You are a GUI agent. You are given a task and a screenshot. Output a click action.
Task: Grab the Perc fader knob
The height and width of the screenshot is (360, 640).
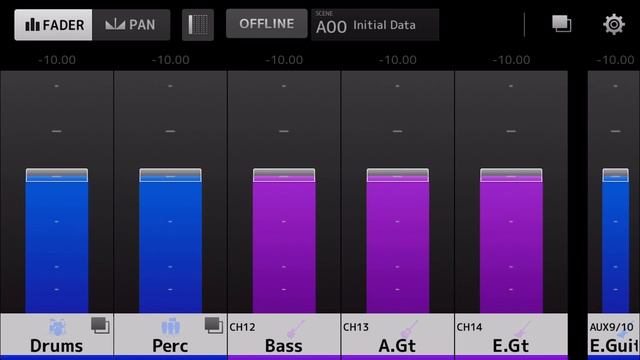[170, 175]
